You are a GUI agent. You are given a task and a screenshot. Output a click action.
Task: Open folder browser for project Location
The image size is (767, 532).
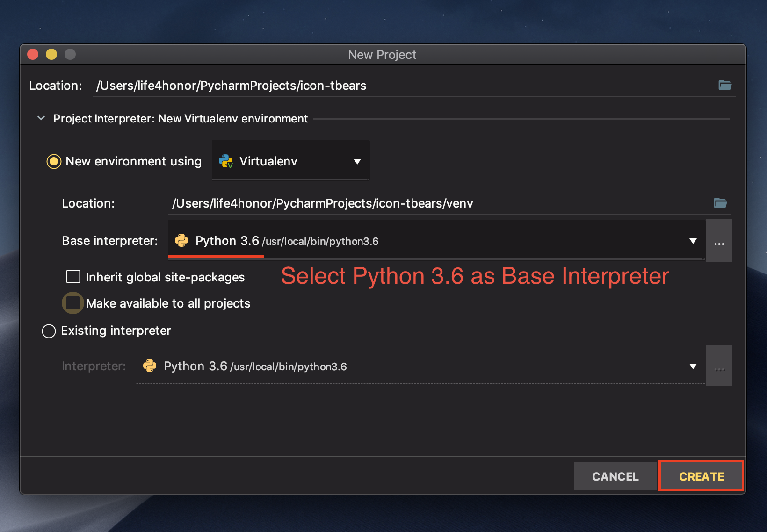(725, 85)
